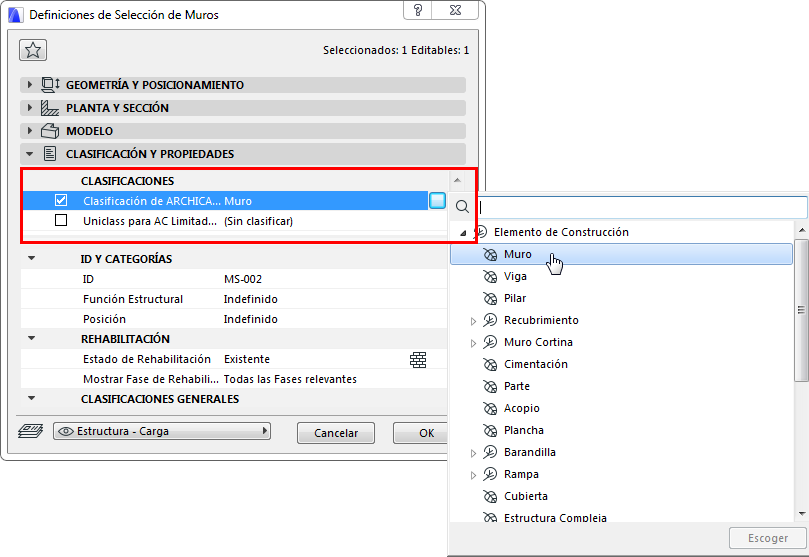Expand the Muro Cortina tree node
The width and height of the screenshot is (809, 557).
[473, 343]
